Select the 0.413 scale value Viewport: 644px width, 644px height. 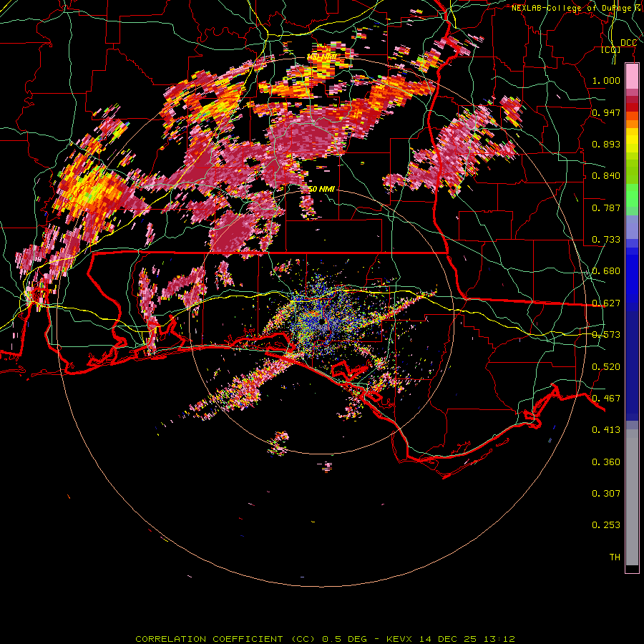(606, 430)
